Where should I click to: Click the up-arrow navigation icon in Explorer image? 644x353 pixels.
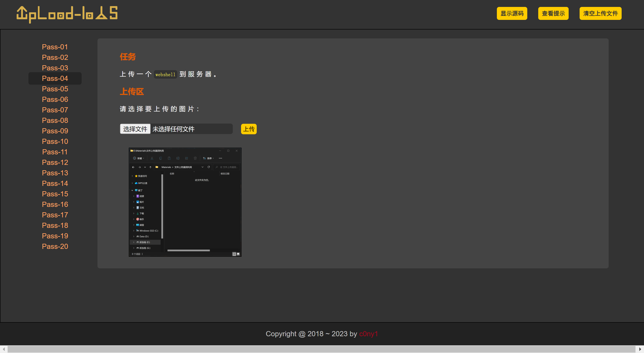click(150, 167)
